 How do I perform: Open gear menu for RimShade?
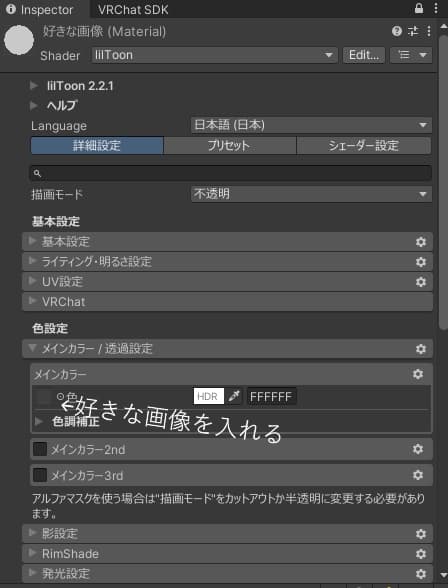tap(421, 554)
